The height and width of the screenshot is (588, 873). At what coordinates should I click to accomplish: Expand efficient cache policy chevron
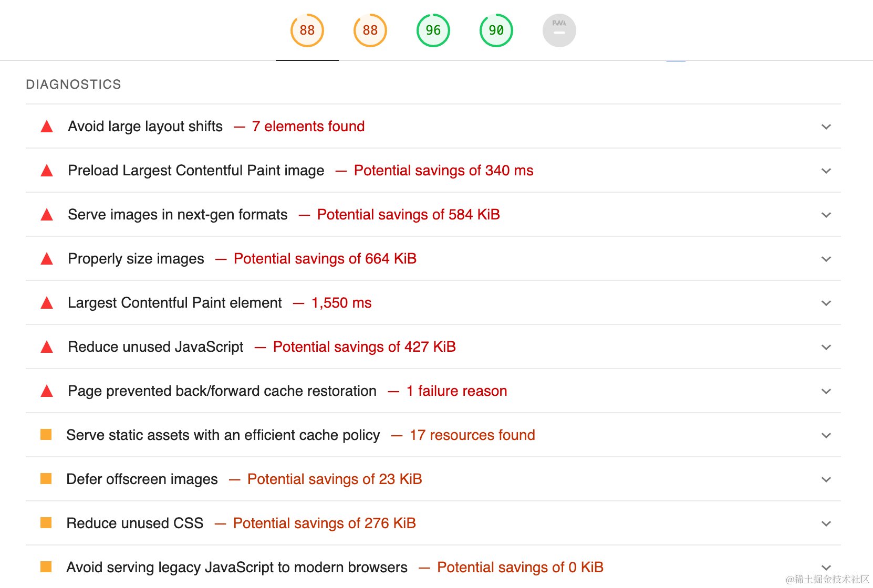point(826,435)
